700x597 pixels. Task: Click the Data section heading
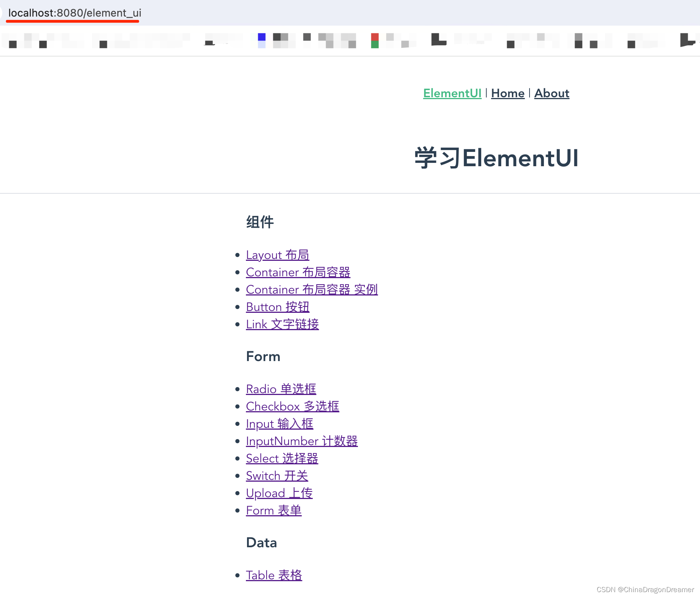click(x=261, y=543)
